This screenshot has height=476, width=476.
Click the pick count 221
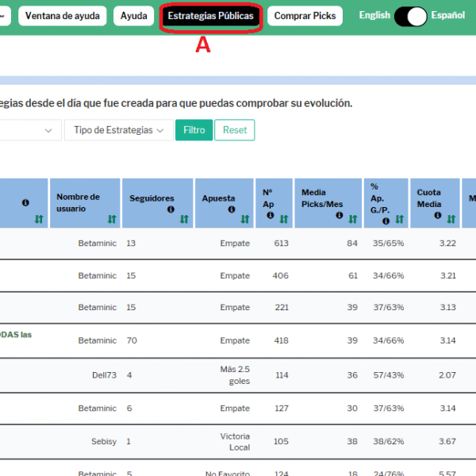click(x=282, y=307)
